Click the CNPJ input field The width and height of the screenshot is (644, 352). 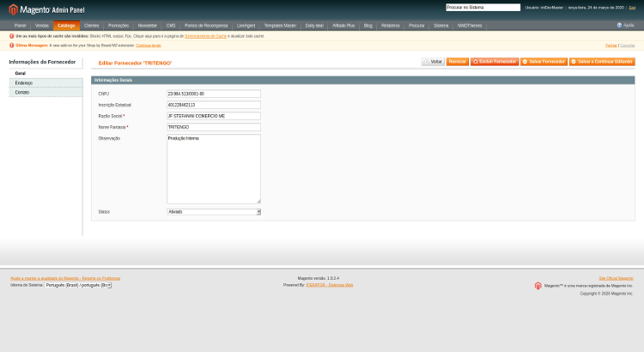coord(214,94)
